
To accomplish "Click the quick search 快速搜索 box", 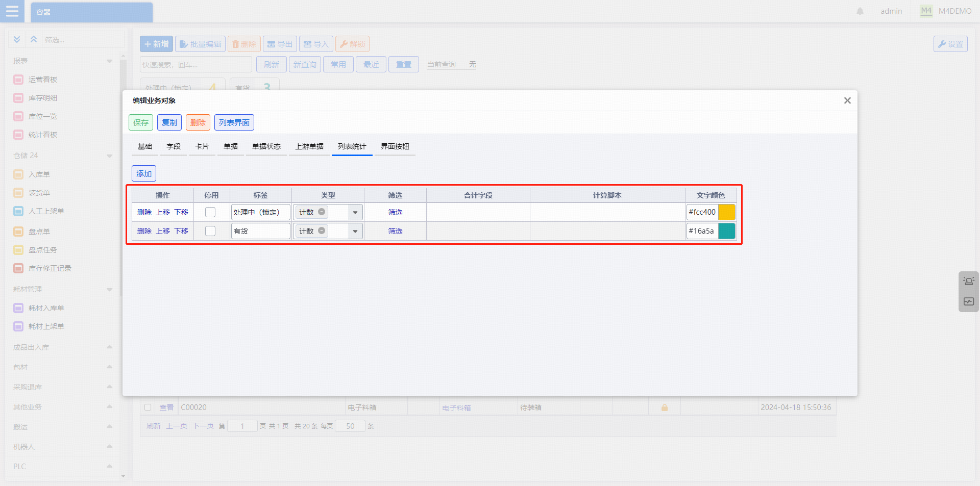I will pos(196,64).
